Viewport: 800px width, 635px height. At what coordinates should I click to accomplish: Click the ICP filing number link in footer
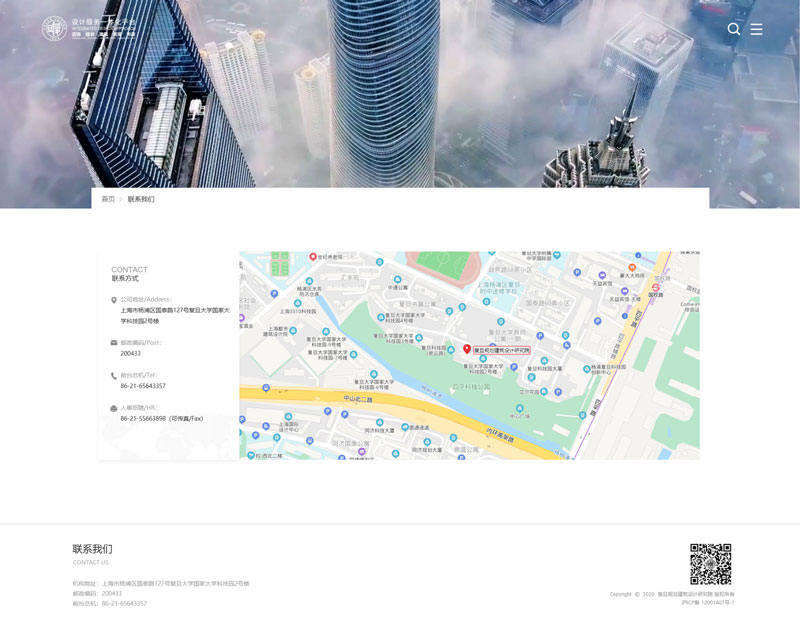(x=708, y=603)
